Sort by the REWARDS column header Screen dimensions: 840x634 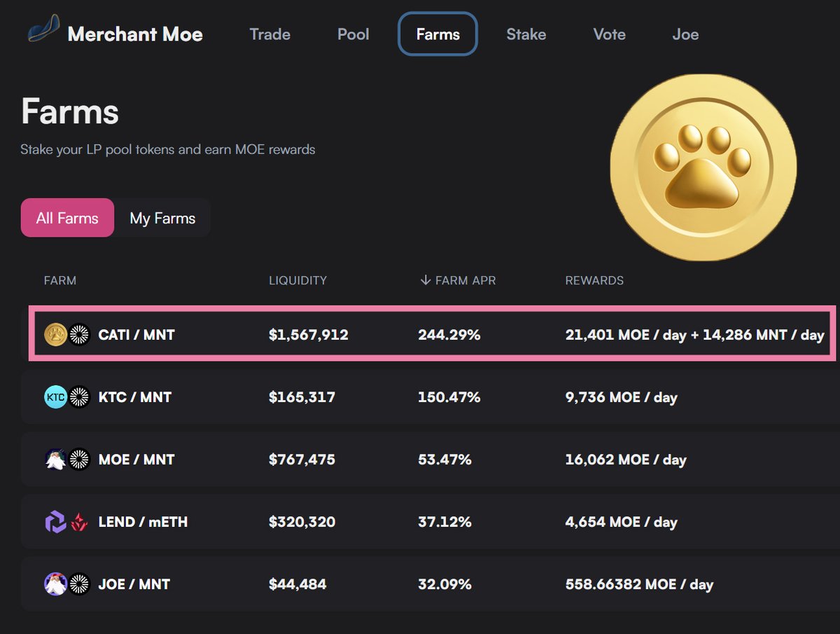[594, 280]
